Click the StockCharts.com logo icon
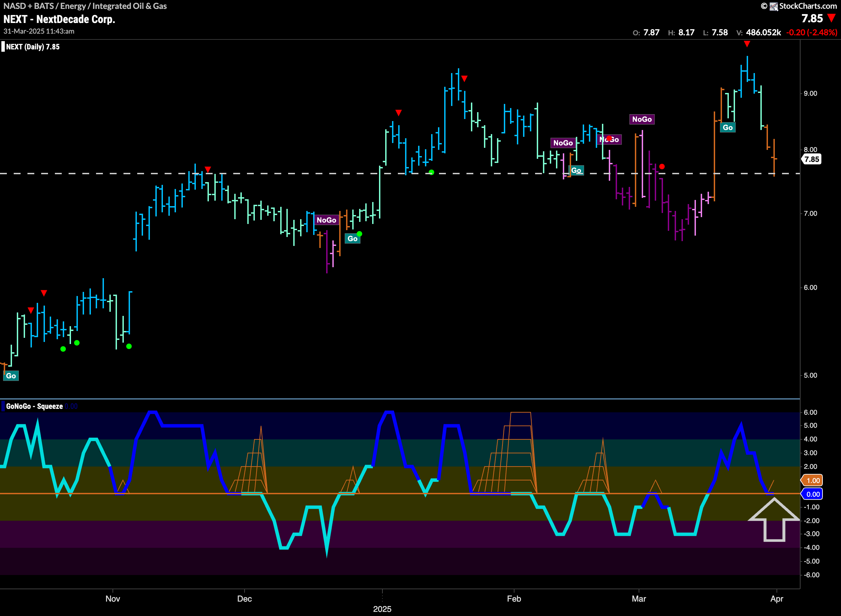This screenshot has width=841, height=616. (773, 6)
